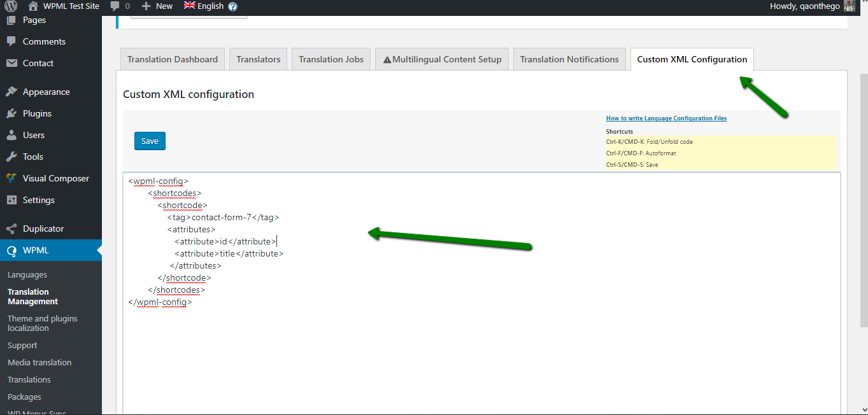Open the language help question mark icon

232,6
